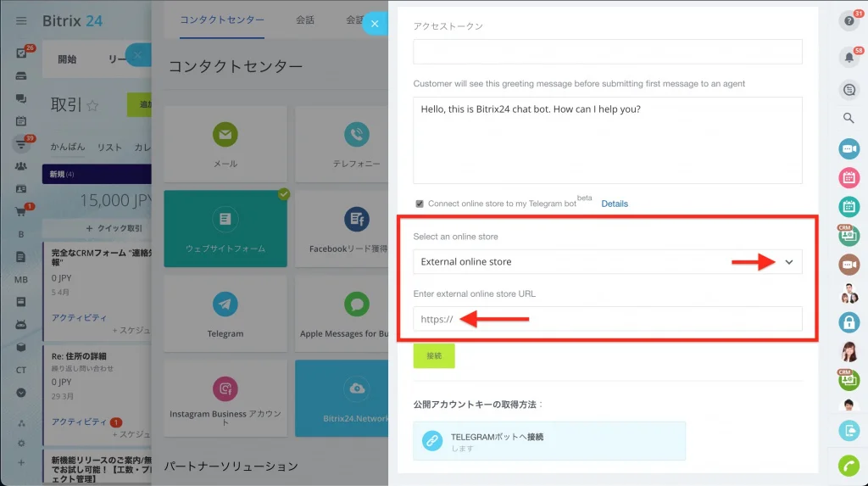868x486 pixels.
Task: Open the Apple Messages for Business tile
Action: pyautogui.click(x=342, y=314)
